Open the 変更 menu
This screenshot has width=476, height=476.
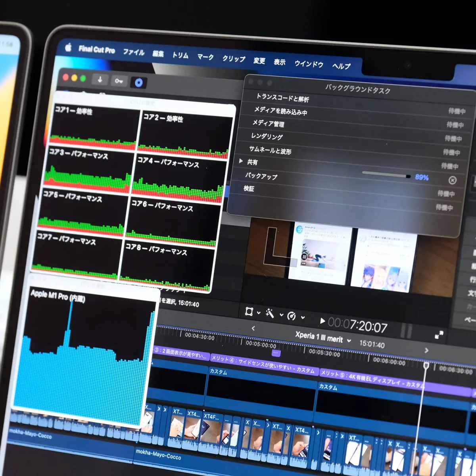click(x=259, y=60)
